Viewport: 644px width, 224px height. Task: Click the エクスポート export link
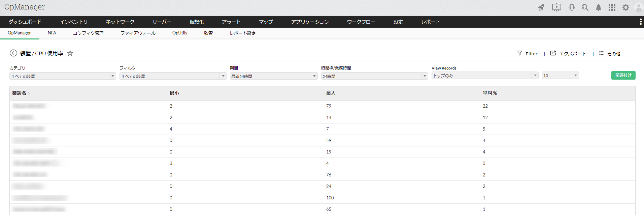569,54
